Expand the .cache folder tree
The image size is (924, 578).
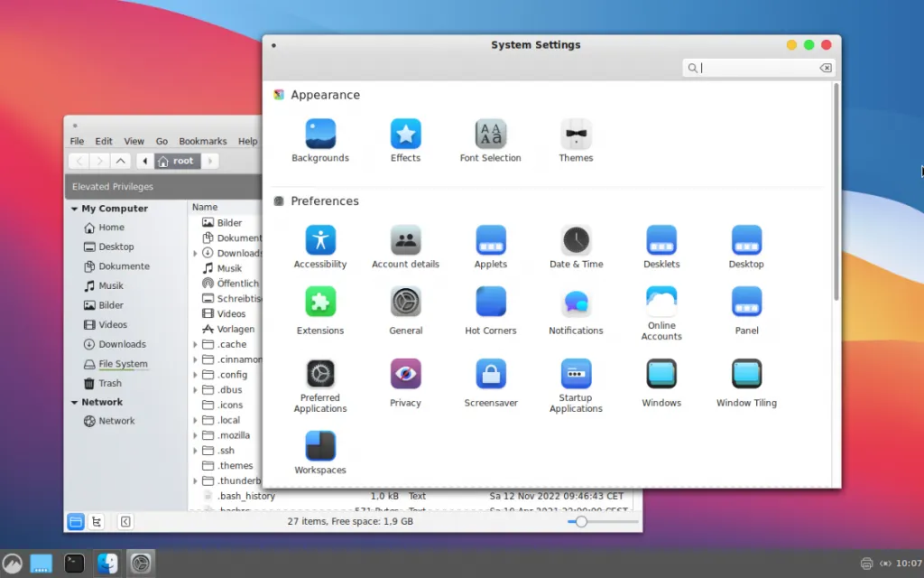196,344
